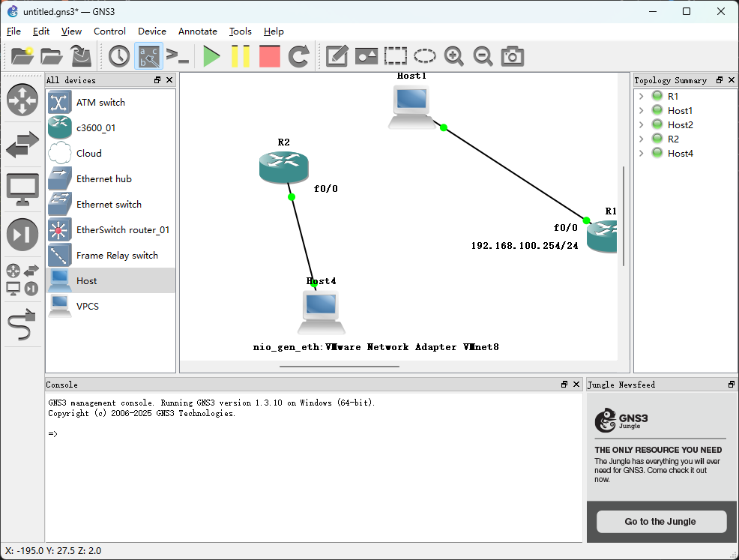Select Cloud device in list

coord(111,153)
